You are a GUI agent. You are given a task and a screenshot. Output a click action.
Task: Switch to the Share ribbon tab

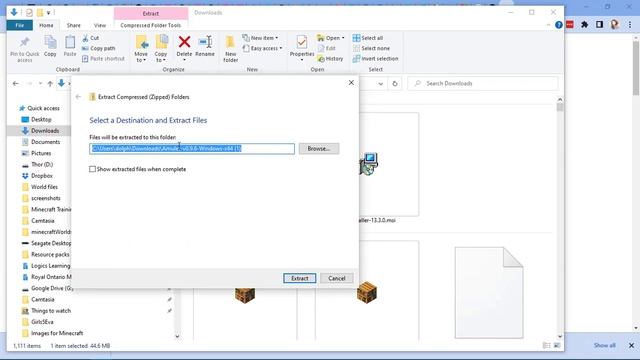point(73,25)
